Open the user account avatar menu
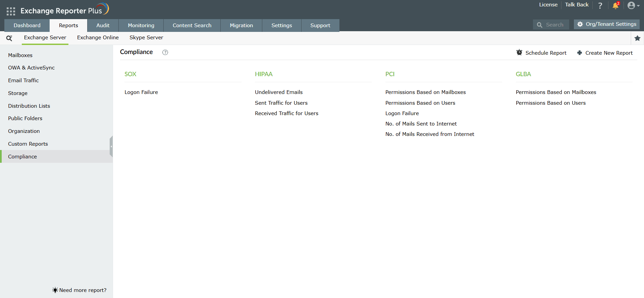 pyautogui.click(x=633, y=5)
